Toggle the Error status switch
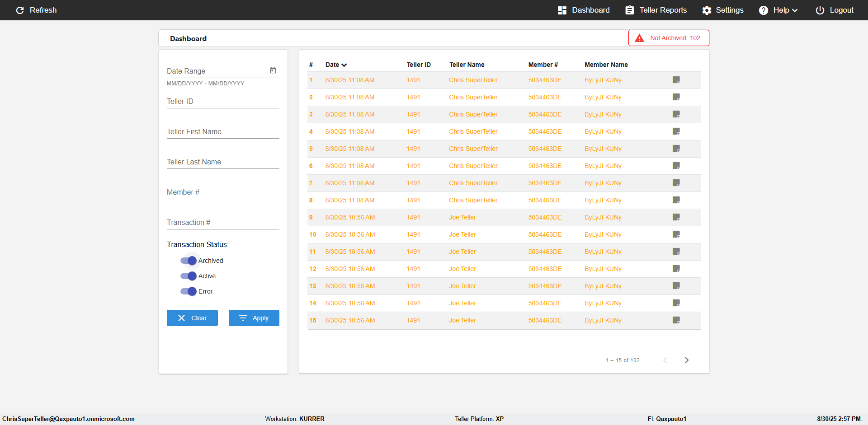The image size is (868, 425). (189, 291)
